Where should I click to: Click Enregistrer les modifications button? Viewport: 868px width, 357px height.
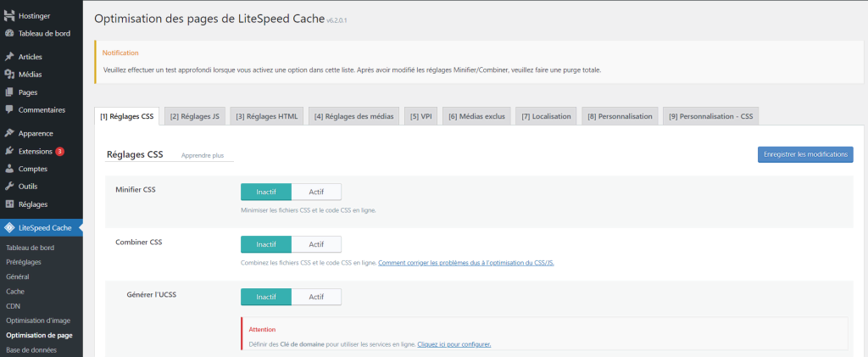coord(804,154)
